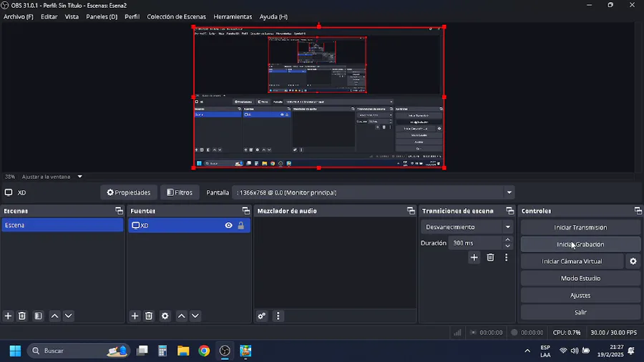This screenshot has width=644, height=362.
Task: Open transition properties three-dot menu
Action: pos(507,258)
